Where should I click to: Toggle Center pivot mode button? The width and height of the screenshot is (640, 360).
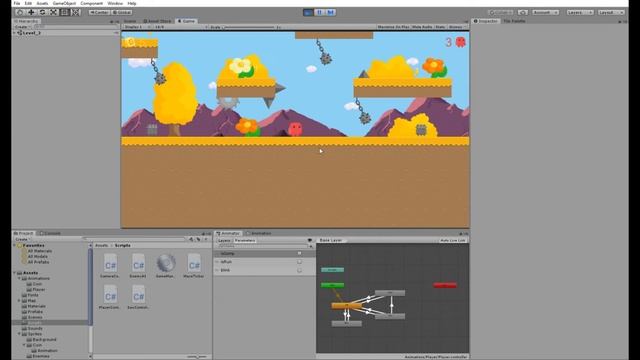click(x=99, y=12)
